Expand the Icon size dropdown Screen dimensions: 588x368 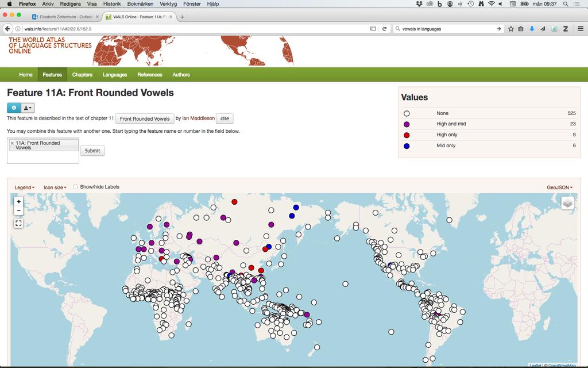[55, 187]
